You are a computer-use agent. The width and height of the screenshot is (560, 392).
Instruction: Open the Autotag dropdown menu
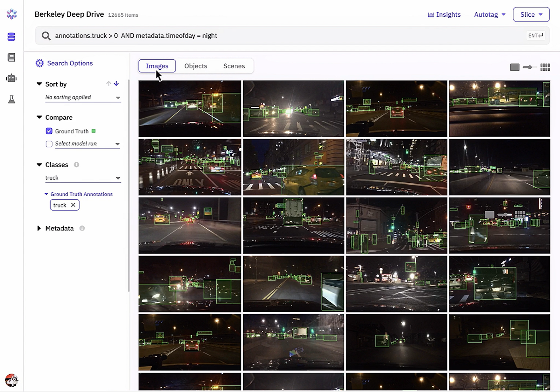click(x=490, y=15)
